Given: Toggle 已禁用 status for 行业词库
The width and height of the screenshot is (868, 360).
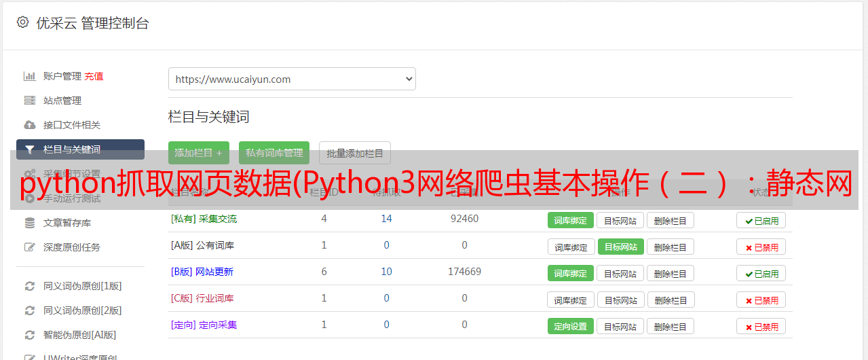Looking at the screenshot, I should coord(761,300).
